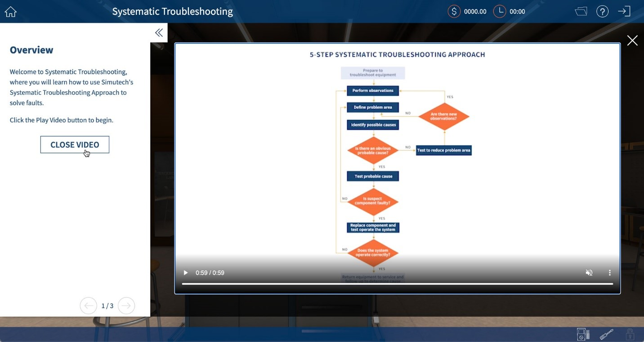
Task: Select the screwdriver tool icon
Action: click(x=606, y=334)
